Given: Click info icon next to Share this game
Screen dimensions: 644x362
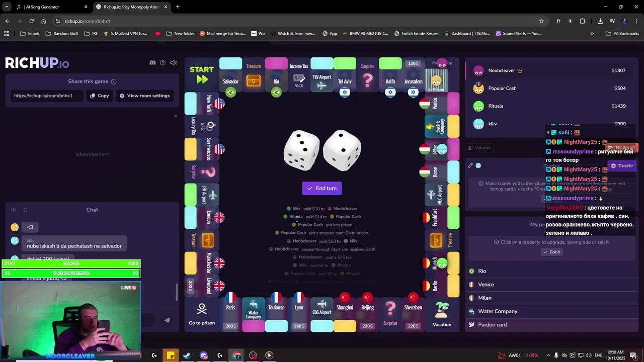Looking at the screenshot, I should click(x=114, y=81).
